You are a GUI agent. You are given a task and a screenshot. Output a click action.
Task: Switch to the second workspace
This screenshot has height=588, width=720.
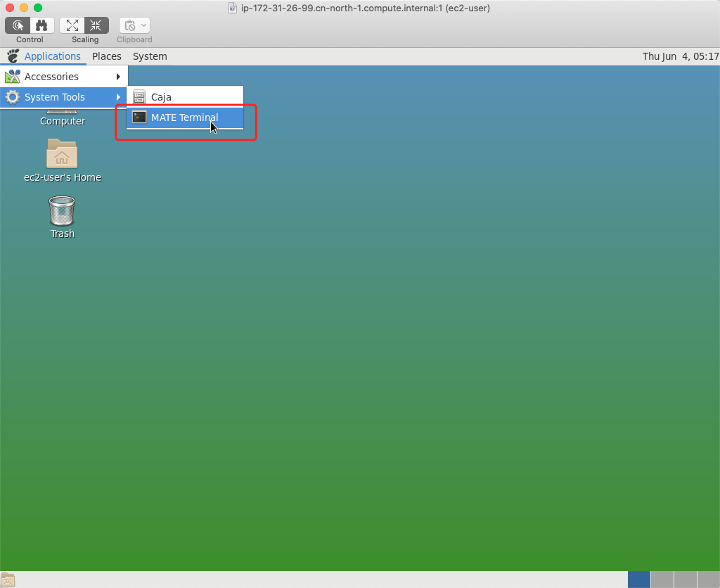click(662, 580)
